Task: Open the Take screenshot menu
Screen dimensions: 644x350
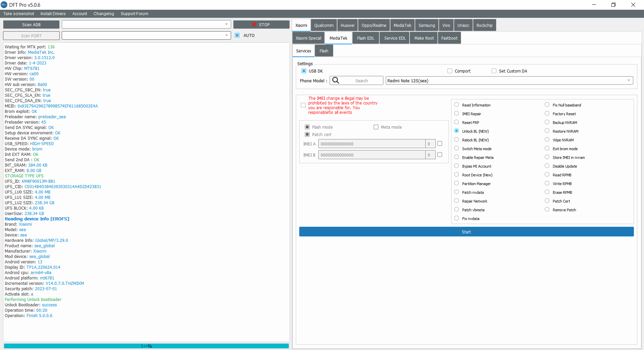Action: (19, 14)
